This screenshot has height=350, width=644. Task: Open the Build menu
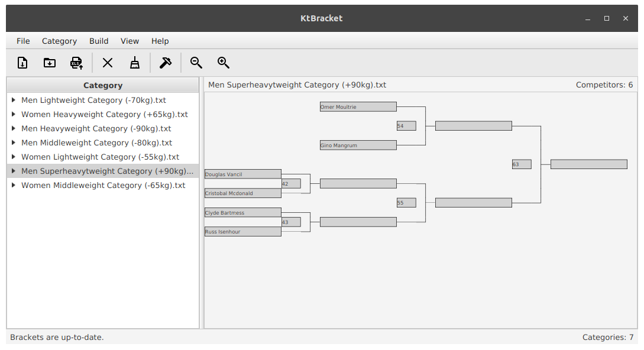(x=99, y=41)
